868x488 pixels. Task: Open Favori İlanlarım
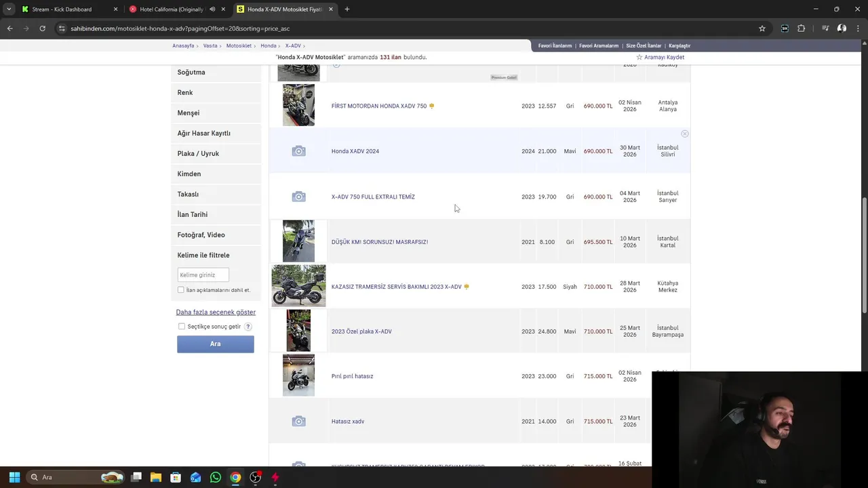[555, 45]
